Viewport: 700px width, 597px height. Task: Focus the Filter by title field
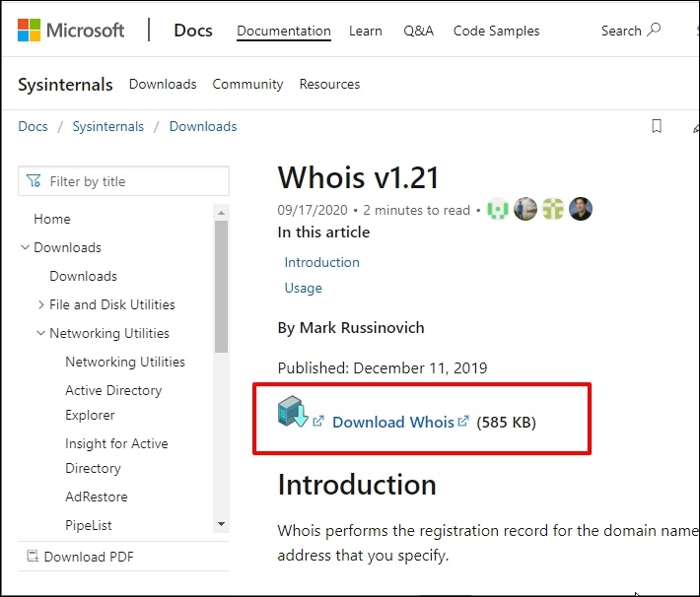[x=123, y=180]
